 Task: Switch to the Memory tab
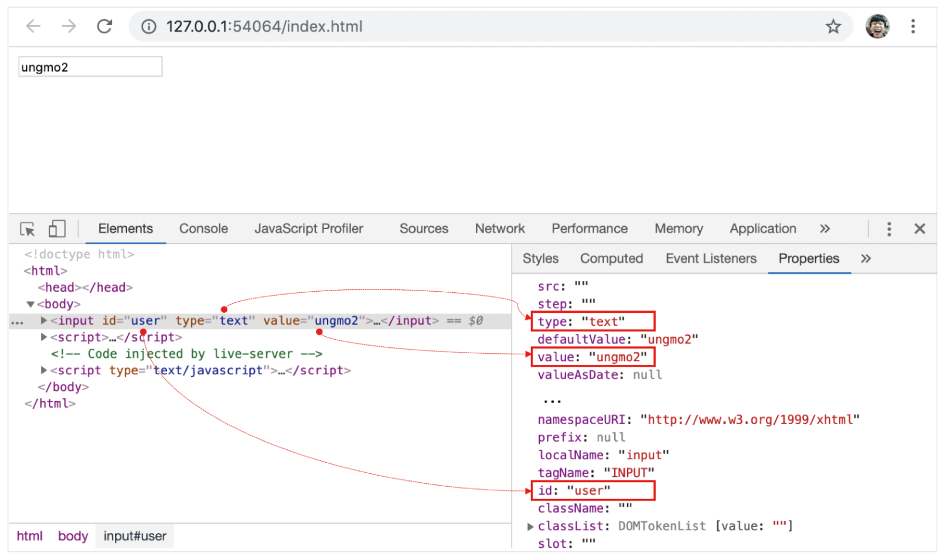[x=679, y=229]
